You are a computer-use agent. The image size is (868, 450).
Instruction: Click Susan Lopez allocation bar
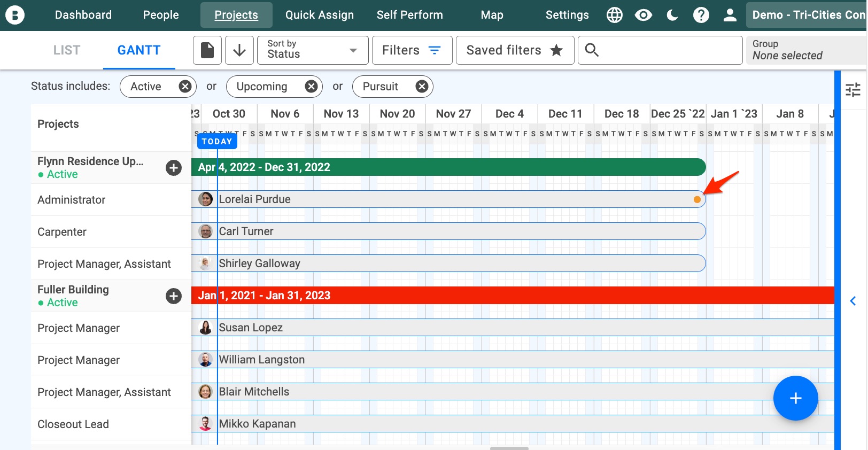pos(513,328)
